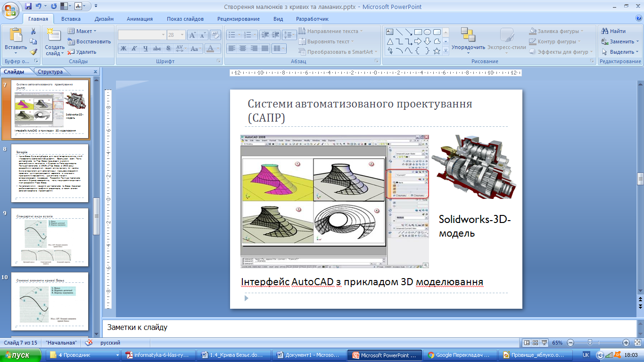Open the Выделить selection dropdown
The image size is (644, 362).
pyautogui.click(x=620, y=52)
